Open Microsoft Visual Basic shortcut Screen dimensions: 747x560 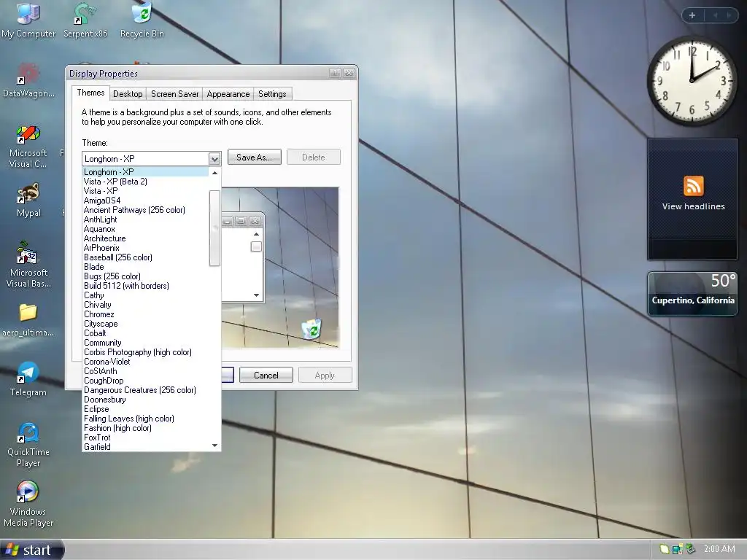[28, 265]
